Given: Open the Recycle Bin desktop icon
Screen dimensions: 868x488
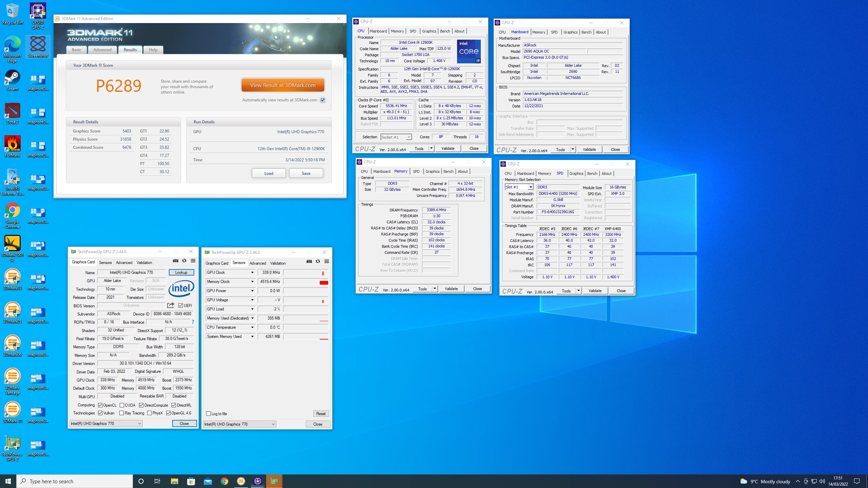Looking at the screenshot, I should [12, 14].
